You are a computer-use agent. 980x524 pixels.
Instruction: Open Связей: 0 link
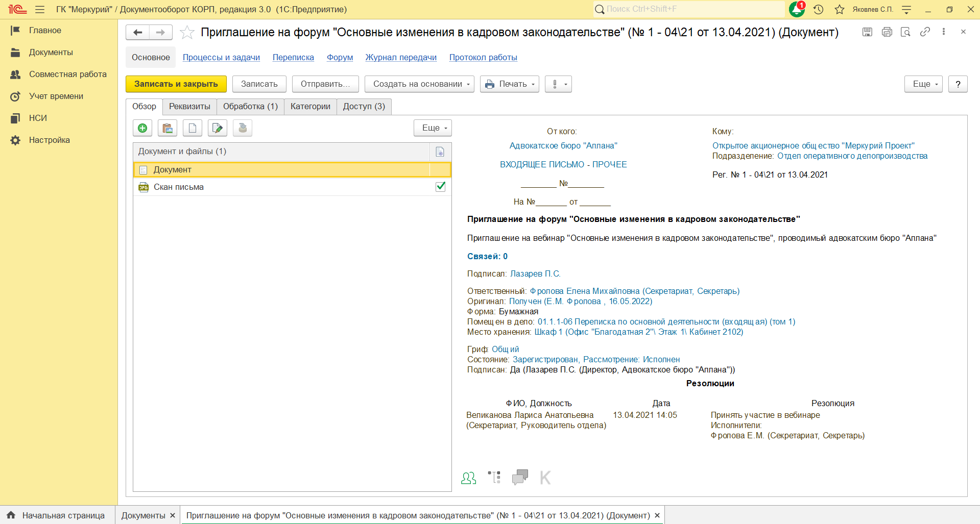click(x=487, y=257)
